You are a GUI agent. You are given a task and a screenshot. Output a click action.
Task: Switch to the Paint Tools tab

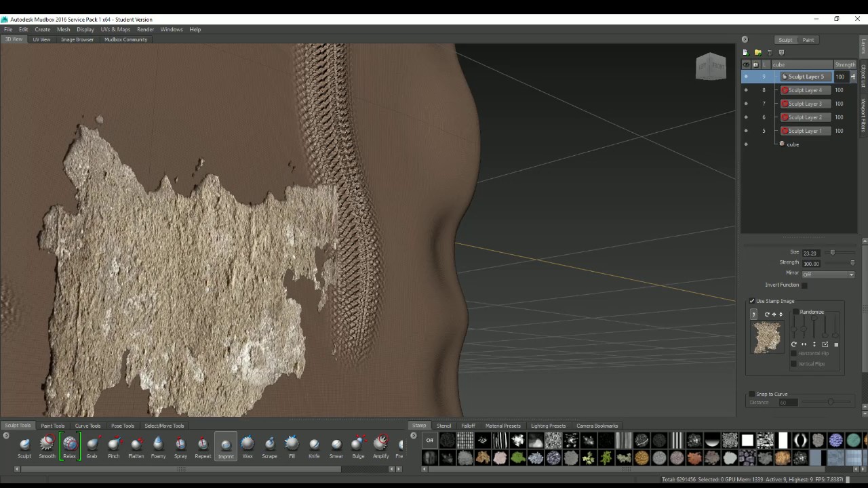pyautogui.click(x=52, y=426)
